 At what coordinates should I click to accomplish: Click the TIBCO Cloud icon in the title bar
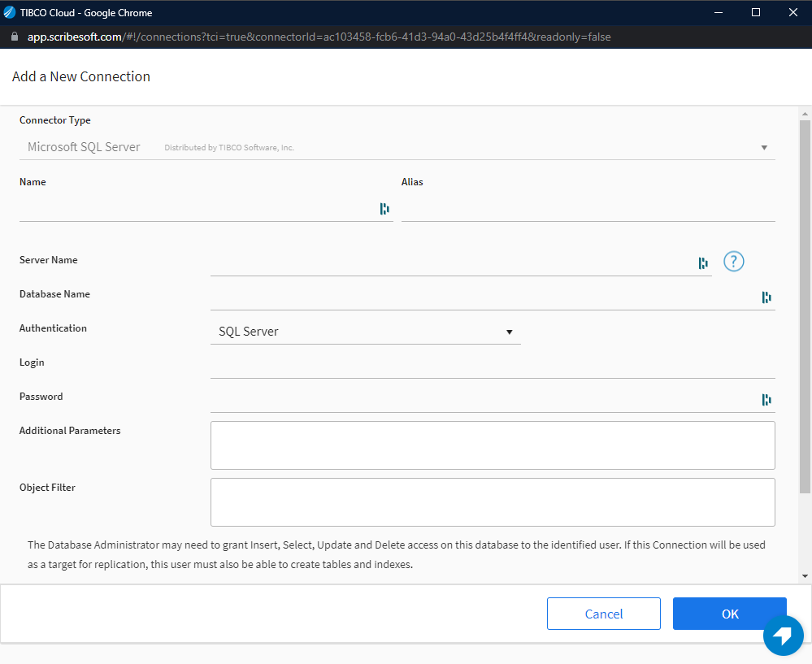click(10, 12)
